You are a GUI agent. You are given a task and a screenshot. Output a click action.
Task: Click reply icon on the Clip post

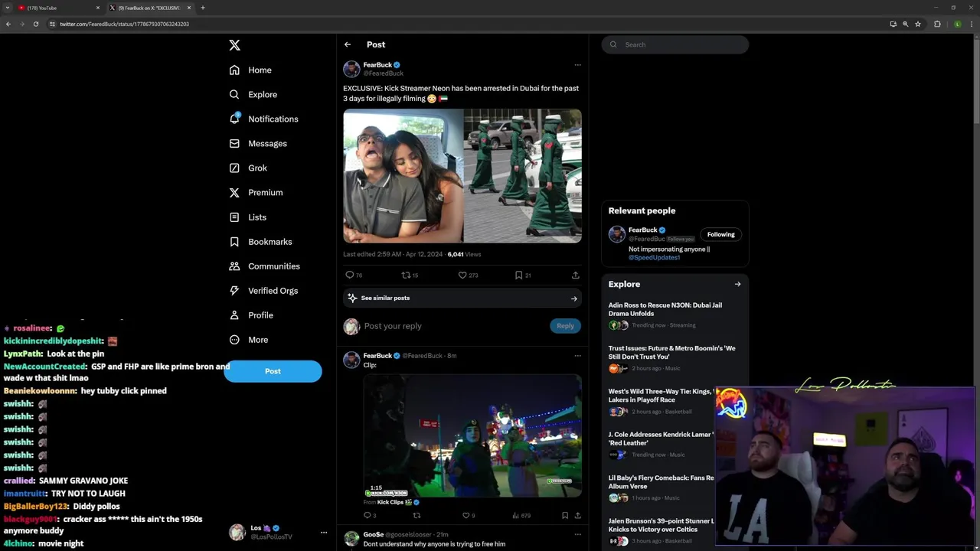point(367,516)
